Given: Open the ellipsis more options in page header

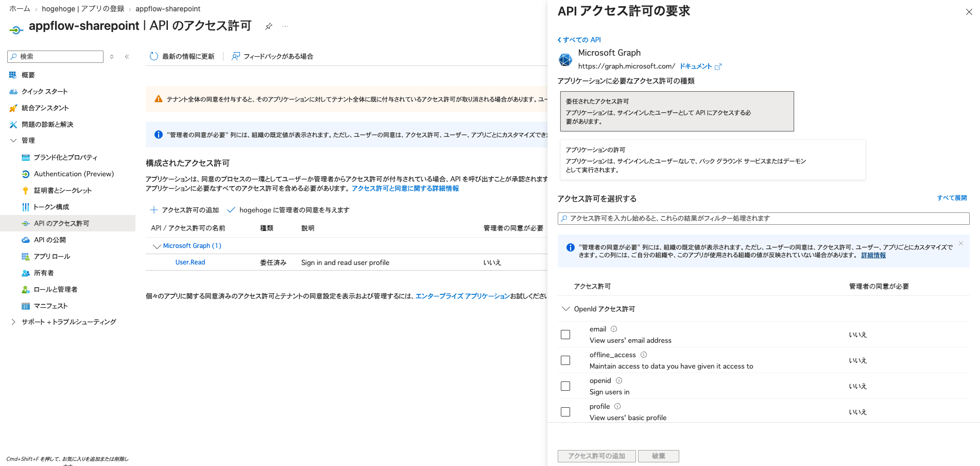Looking at the screenshot, I should click(x=285, y=26).
